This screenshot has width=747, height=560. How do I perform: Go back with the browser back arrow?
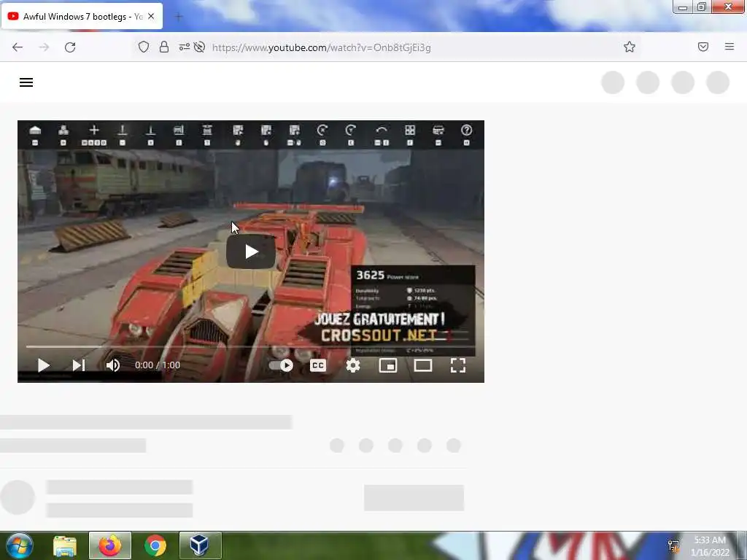18,47
